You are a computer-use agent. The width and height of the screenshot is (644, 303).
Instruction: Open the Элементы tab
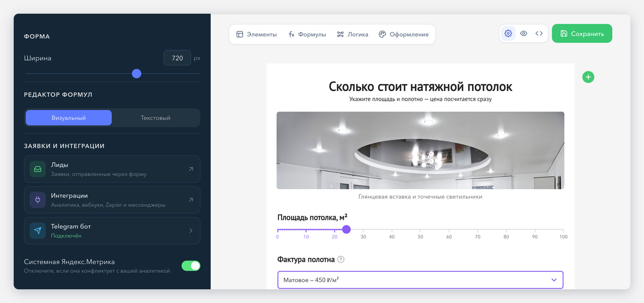(256, 35)
